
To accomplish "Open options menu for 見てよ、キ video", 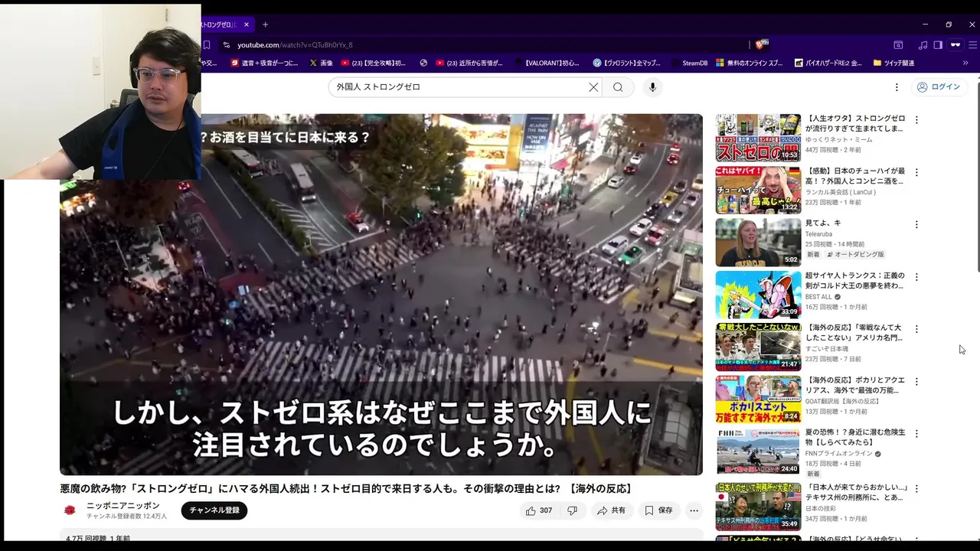I will tap(916, 224).
